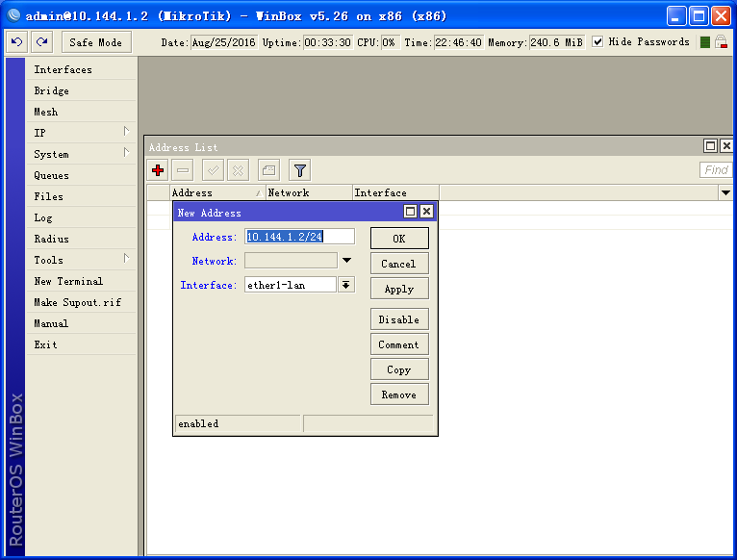The width and height of the screenshot is (737, 560).
Task: Click the Uptime value 00:33:30
Action: click(327, 42)
